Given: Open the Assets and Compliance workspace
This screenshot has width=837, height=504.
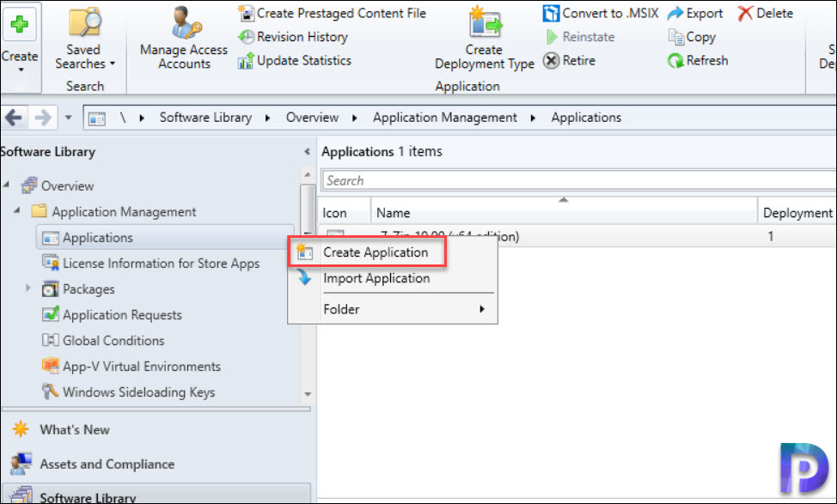Looking at the screenshot, I should coord(107,465).
